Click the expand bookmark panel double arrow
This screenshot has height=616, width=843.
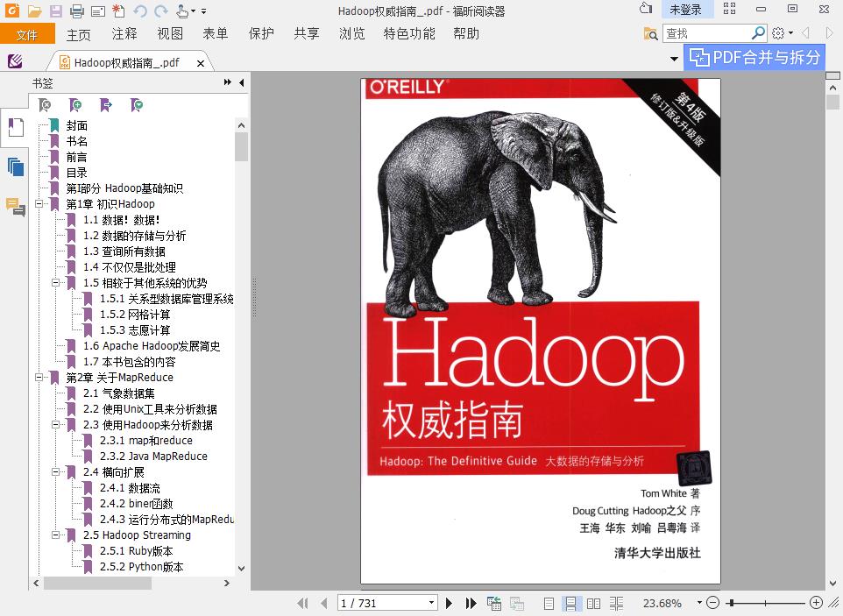tap(228, 82)
